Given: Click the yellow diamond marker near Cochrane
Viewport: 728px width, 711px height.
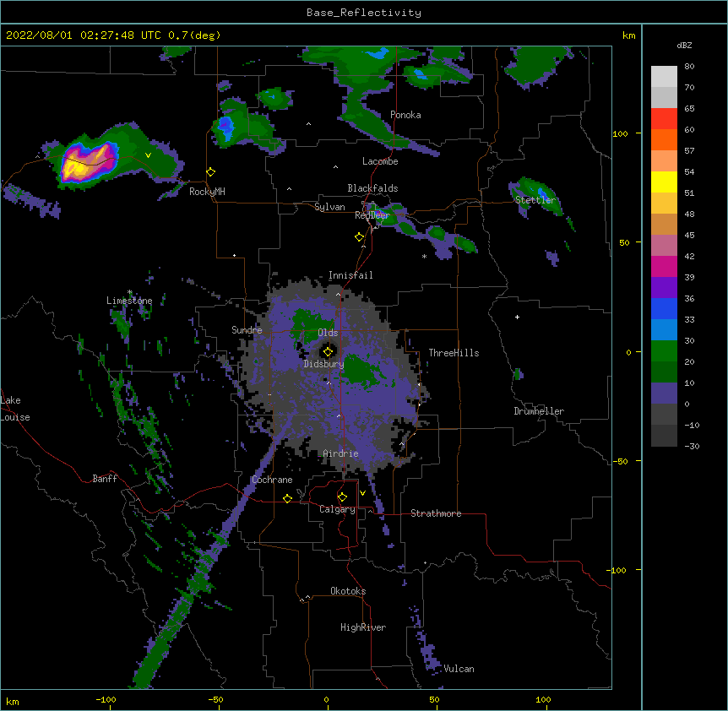Looking at the screenshot, I should tap(287, 498).
